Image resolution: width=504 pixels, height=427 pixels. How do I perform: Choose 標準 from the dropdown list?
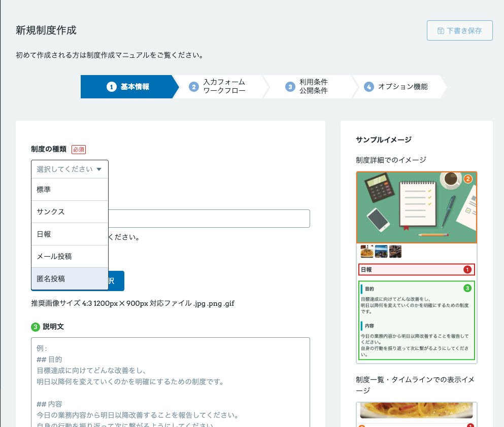click(x=70, y=190)
